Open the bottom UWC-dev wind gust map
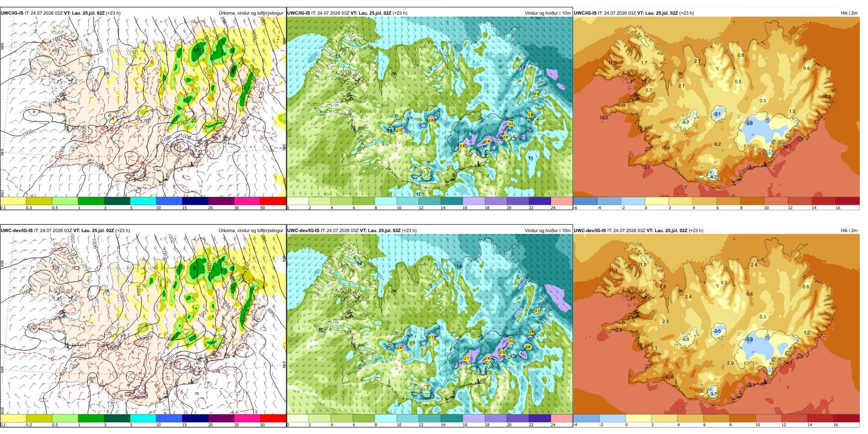 [429, 324]
